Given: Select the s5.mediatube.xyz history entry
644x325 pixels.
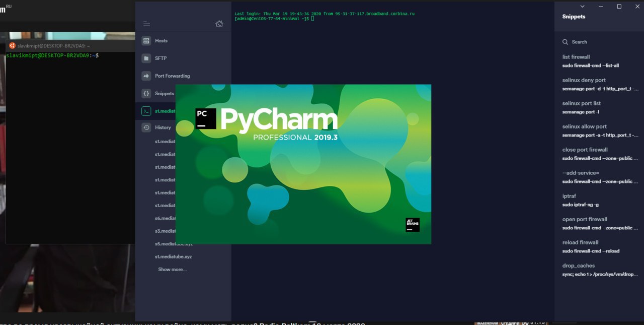Looking at the screenshot, I should tap(174, 244).
